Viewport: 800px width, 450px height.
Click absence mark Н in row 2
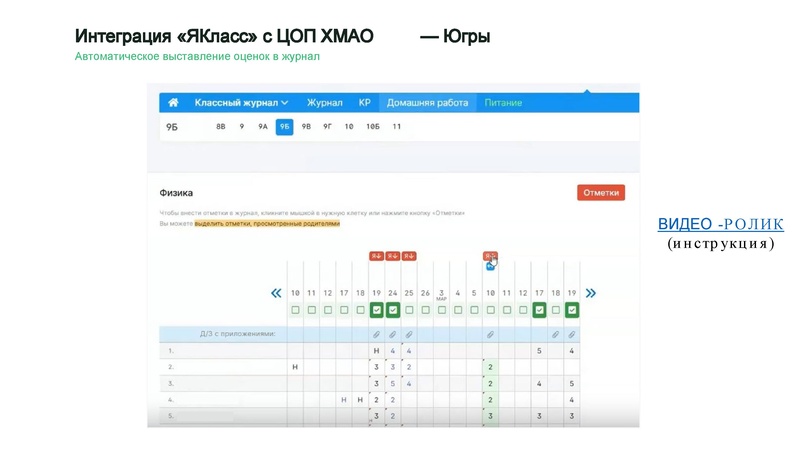tap(295, 367)
